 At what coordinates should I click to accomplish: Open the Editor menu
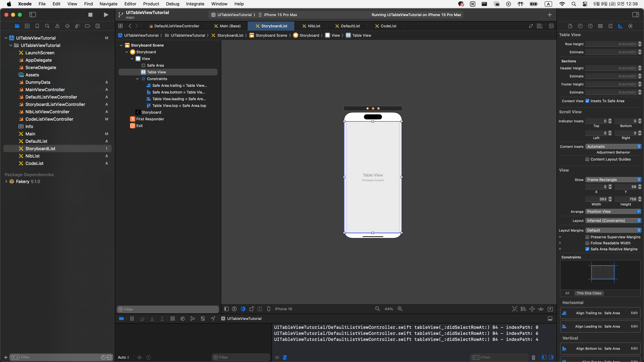[x=130, y=4]
